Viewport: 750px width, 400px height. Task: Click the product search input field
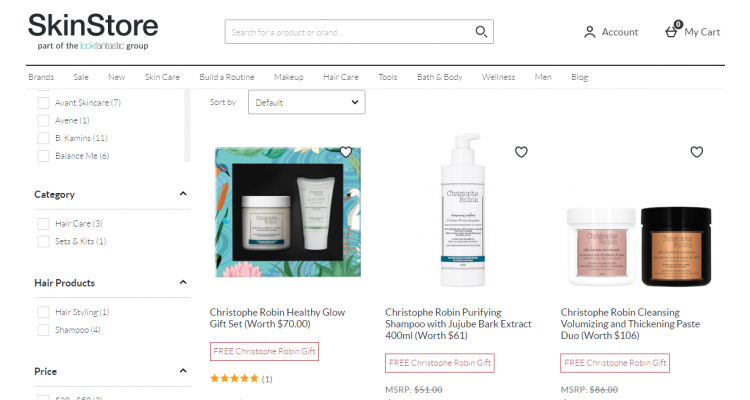[x=350, y=32]
